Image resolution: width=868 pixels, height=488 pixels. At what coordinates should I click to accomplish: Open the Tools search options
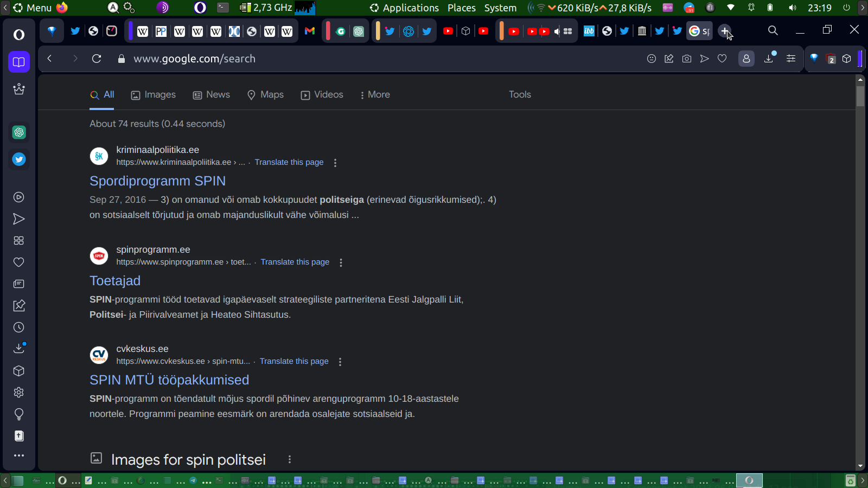[520, 94]
